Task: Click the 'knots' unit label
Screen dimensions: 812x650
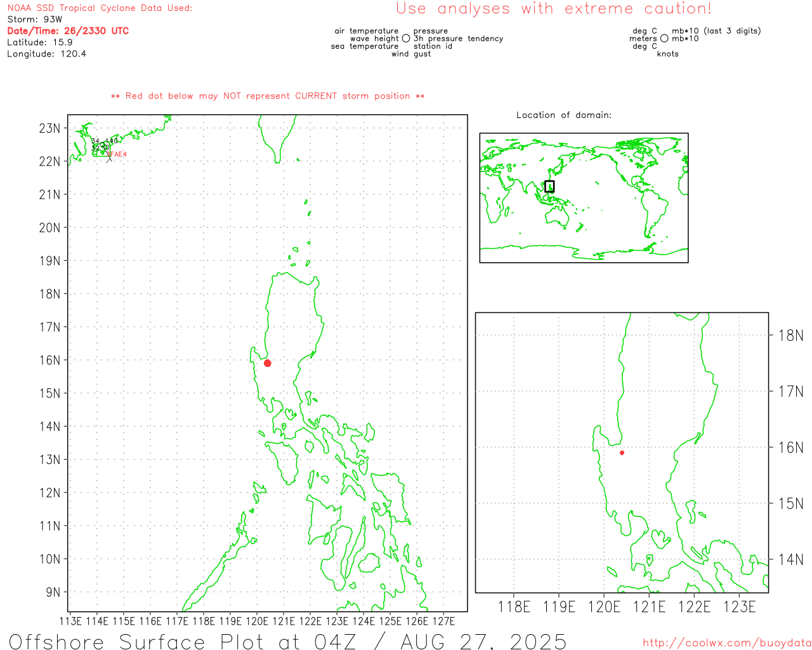Action: [x=667, y=54]
